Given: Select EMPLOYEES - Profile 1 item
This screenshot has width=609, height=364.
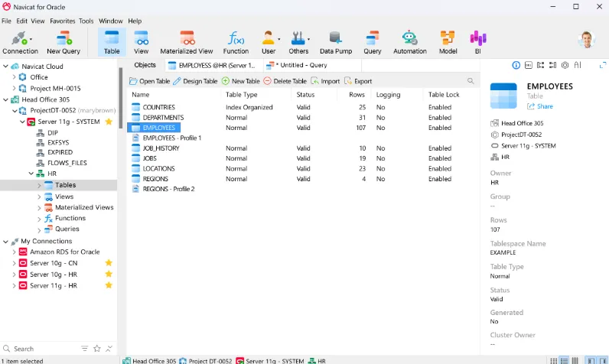Looking at the screenshot, I should [166, 138].
